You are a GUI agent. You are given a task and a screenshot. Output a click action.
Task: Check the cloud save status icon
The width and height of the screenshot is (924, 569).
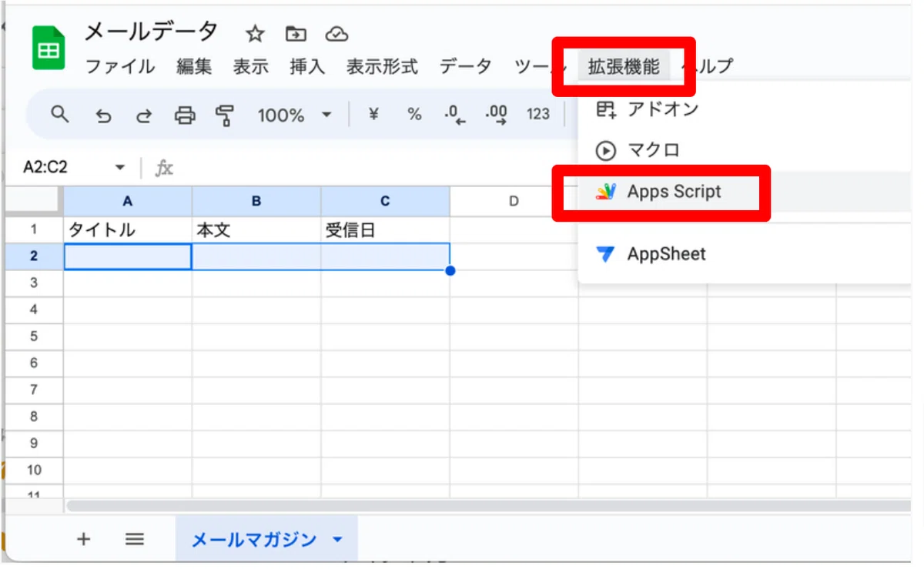(x=336, y=34)
